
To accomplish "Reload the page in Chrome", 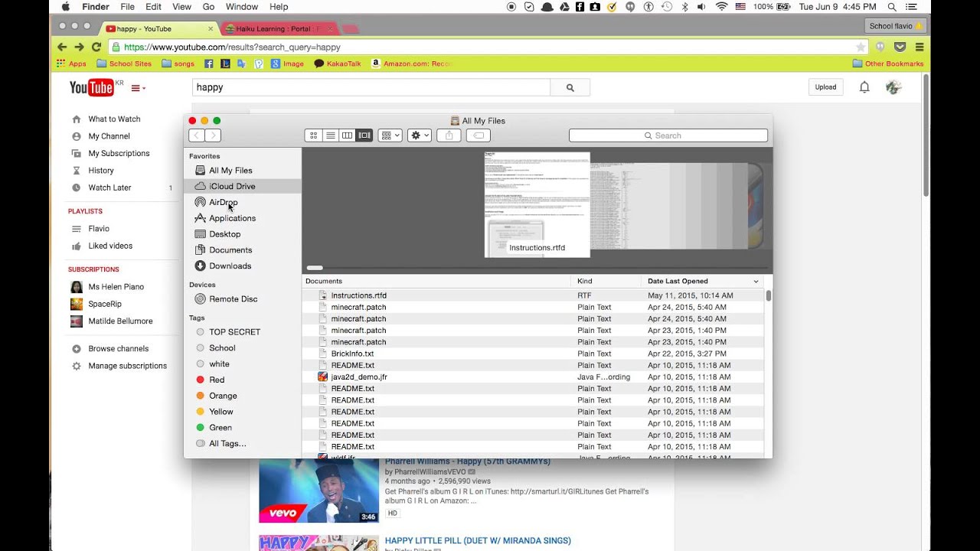I will point(96,47).
